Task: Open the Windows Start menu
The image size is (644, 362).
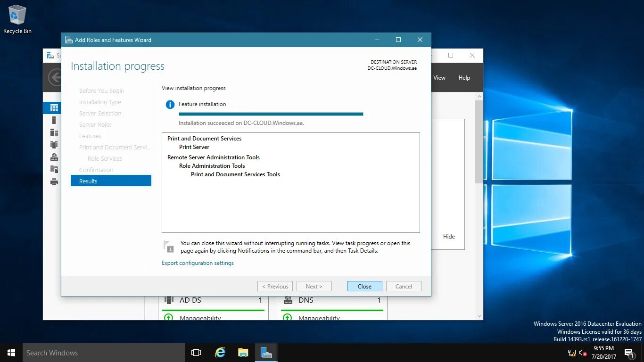Action: coord(11,353)
